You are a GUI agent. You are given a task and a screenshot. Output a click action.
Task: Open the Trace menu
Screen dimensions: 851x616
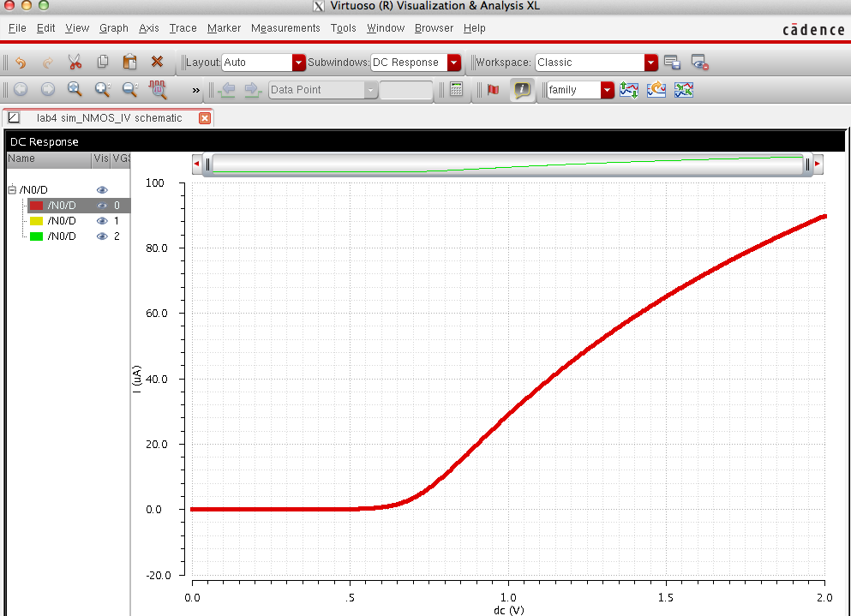[183, 28]
